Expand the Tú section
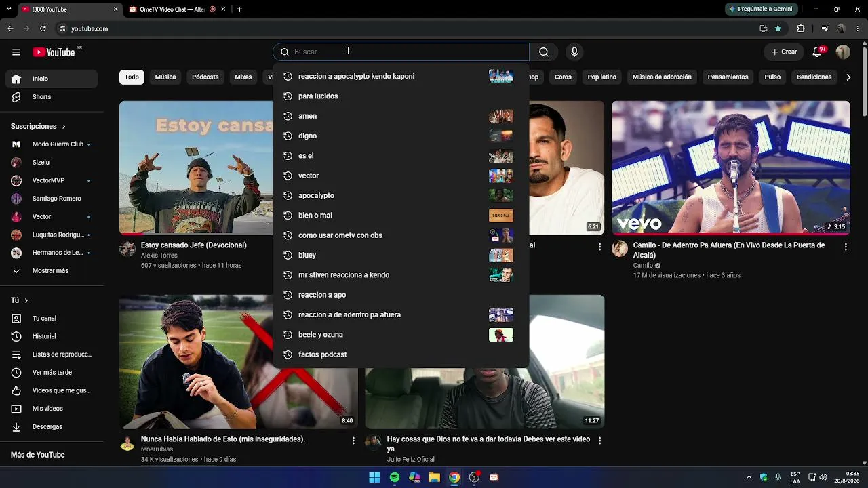 tap(20, 300)
